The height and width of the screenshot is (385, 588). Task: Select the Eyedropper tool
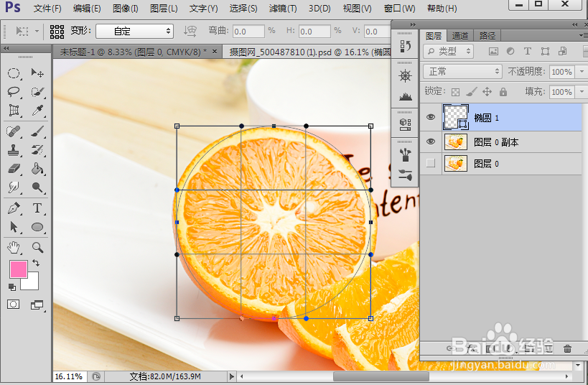point(37,111)
